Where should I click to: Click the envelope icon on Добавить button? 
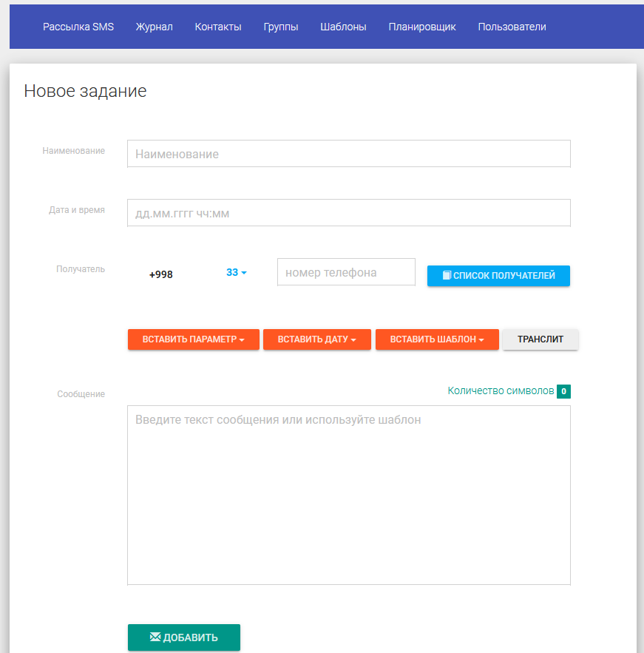pyautogui.click(x=155, y=637)
